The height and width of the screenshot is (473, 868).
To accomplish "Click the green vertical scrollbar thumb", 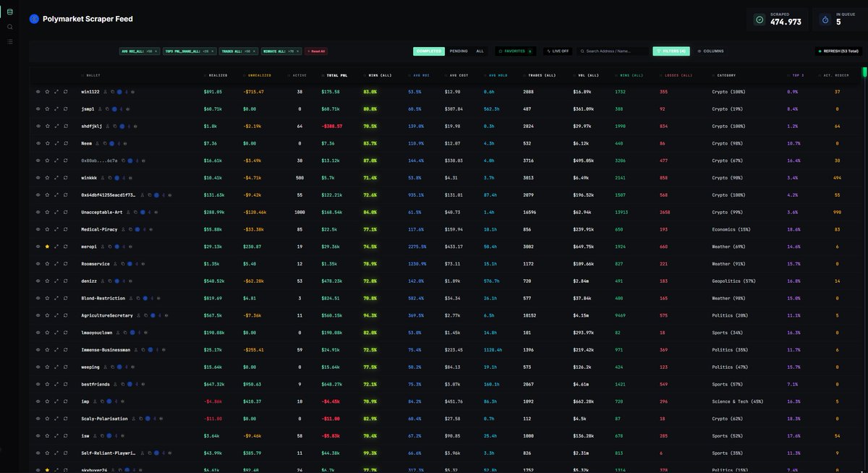I will [x=864, y=72].
